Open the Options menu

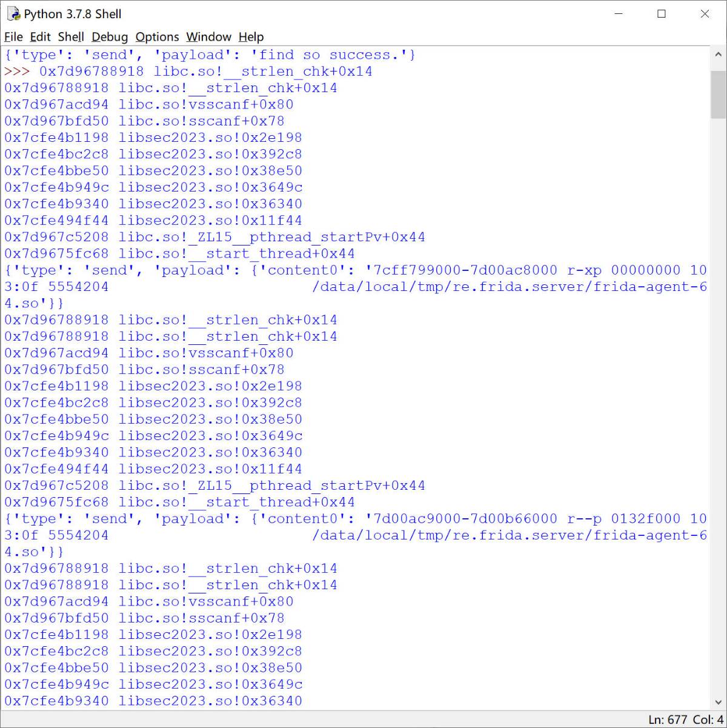(157, 37)
